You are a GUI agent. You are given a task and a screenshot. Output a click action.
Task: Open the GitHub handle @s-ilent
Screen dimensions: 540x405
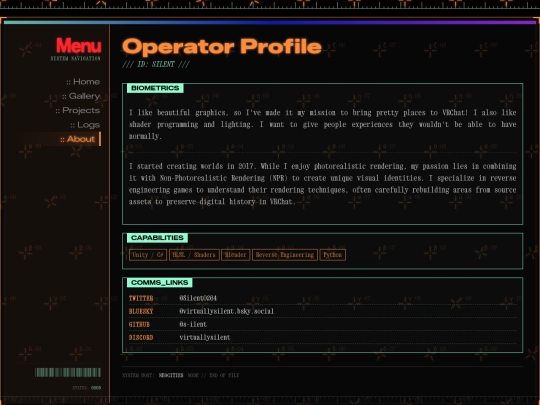[193, 324]
